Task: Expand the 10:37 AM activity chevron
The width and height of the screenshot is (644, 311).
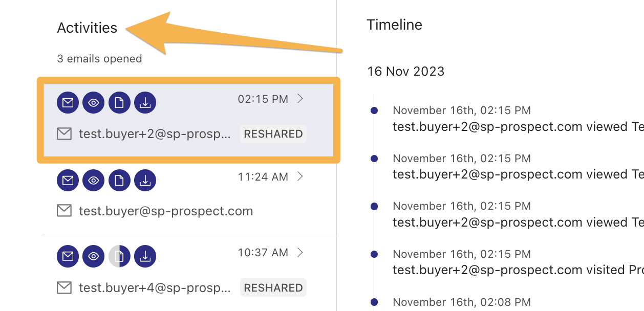Action: tap(300, 252)
